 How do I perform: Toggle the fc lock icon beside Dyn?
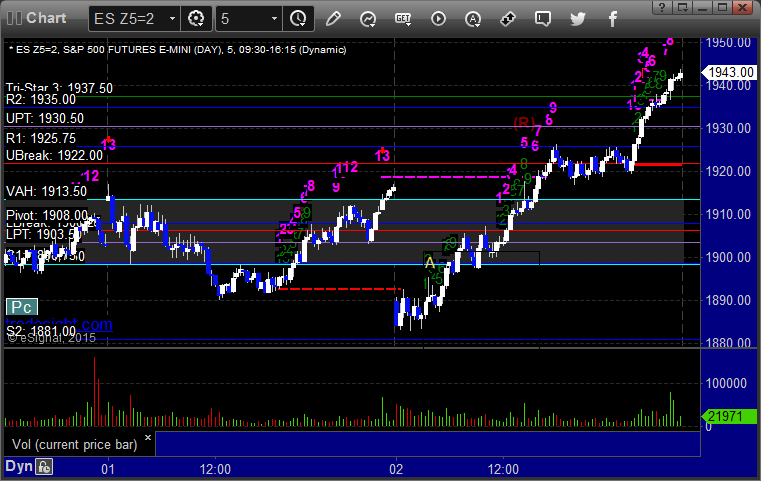44,467
